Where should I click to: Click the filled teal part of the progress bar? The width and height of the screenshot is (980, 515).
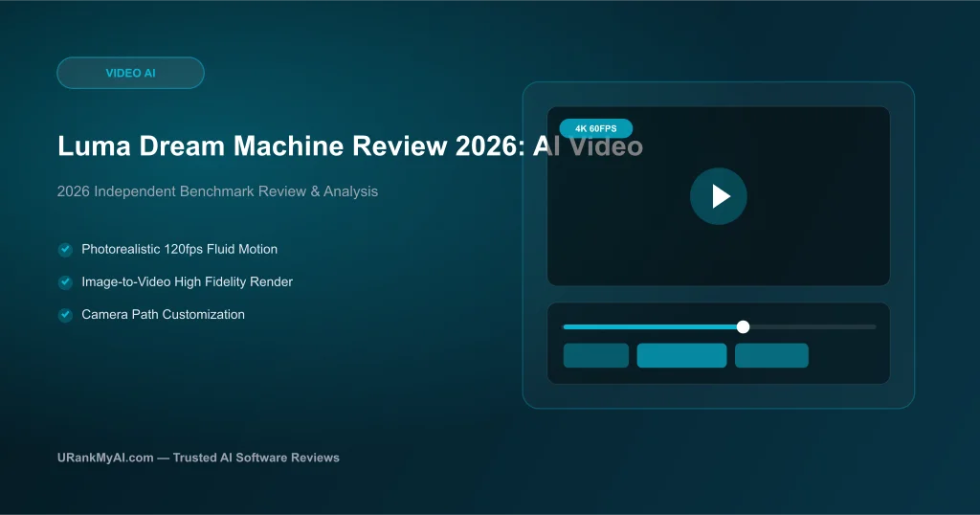pyautogui.click(x=650, y=326)
